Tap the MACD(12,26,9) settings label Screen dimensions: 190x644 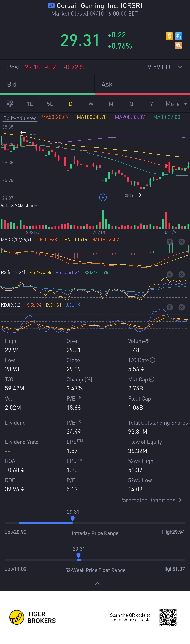click(x=16, y=239)
